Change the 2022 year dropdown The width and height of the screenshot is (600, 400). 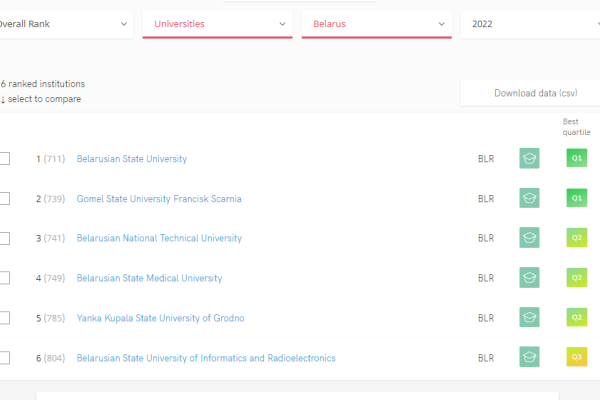530,23
